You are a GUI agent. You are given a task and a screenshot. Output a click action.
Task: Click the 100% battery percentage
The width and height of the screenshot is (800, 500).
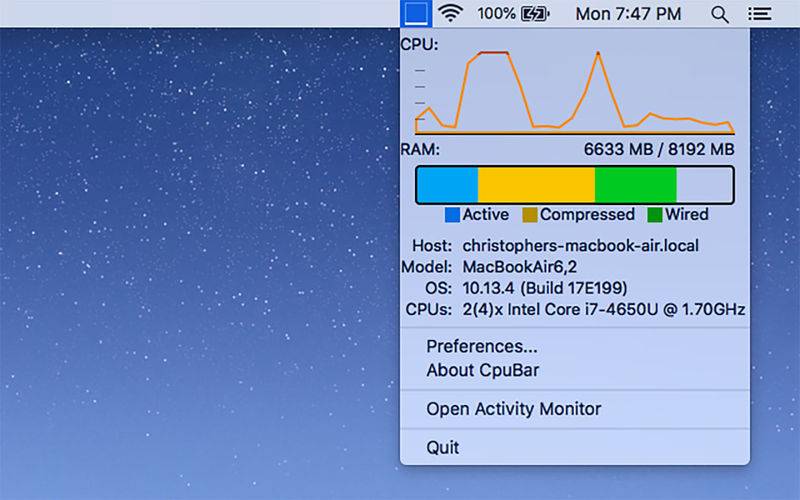point(496,14)
